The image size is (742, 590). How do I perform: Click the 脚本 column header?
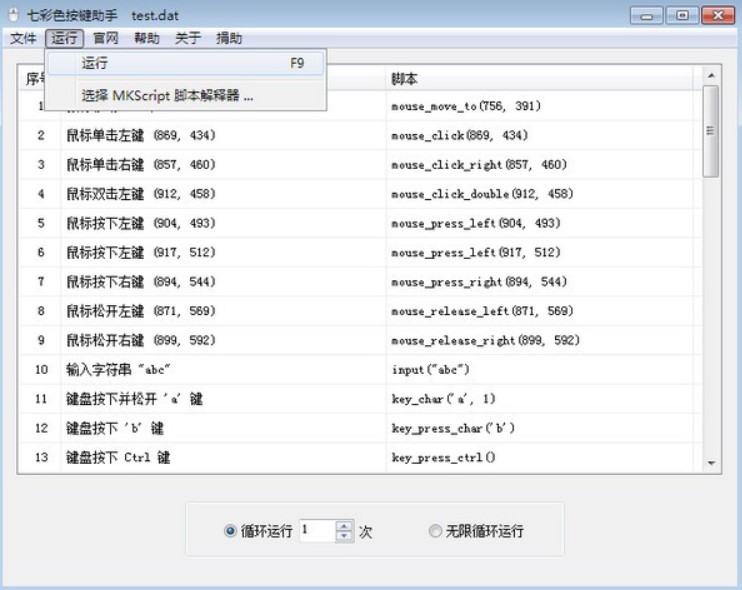539,79
